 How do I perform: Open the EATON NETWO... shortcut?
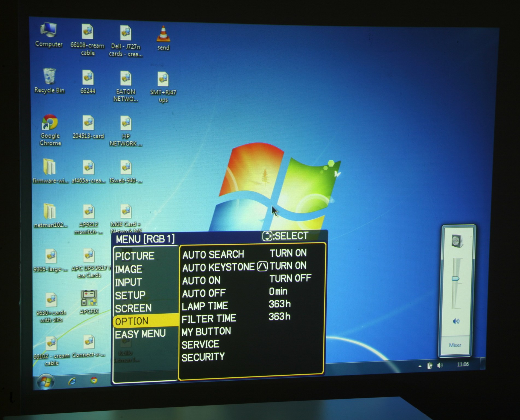125,86
